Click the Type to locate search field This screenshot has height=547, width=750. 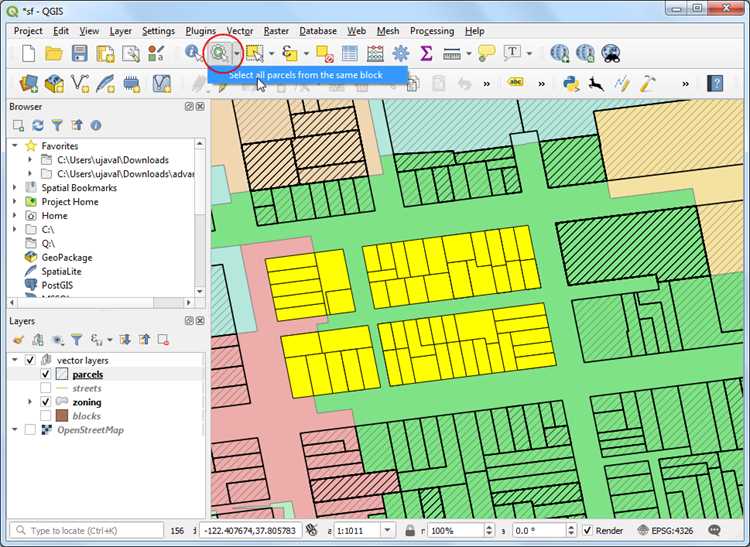coord(87,530)
